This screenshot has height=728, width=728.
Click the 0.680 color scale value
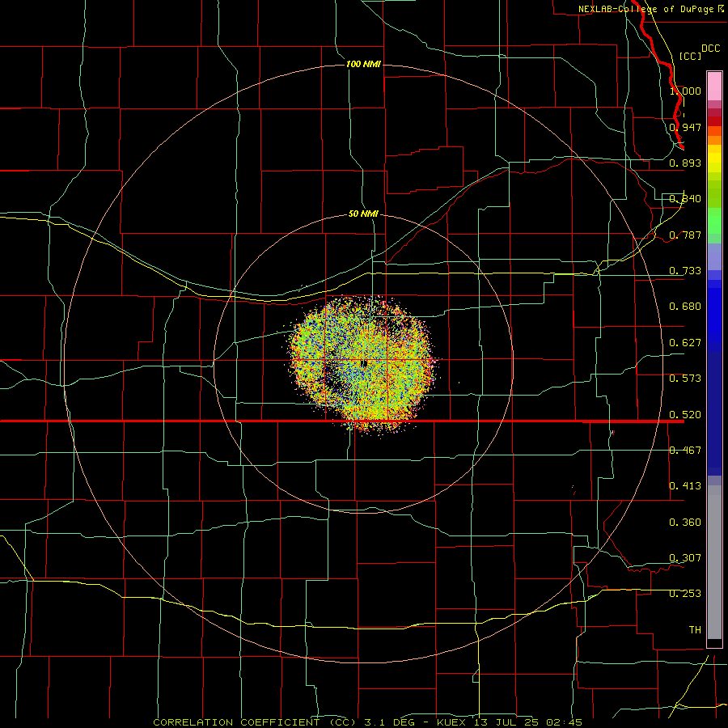click(x=685, y=307)
